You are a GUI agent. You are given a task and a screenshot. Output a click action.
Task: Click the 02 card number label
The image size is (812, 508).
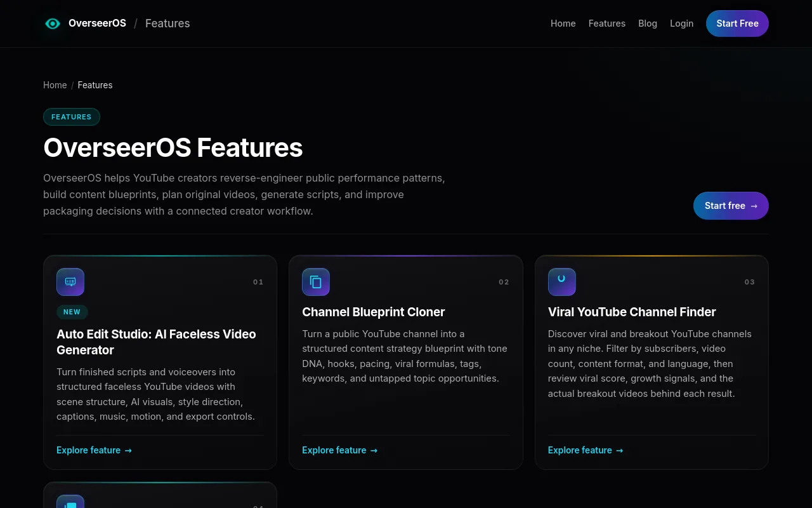[x=504, y=282]
